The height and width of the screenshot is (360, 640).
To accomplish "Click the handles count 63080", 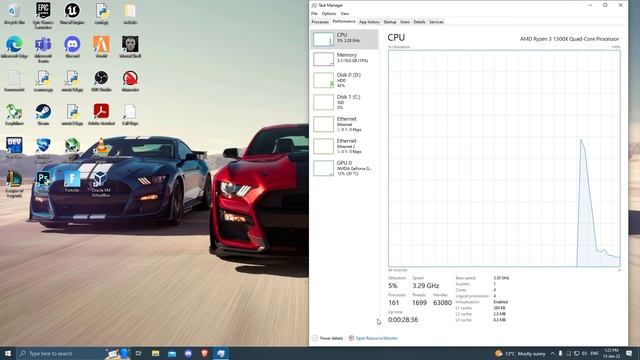I will point(442,302).
